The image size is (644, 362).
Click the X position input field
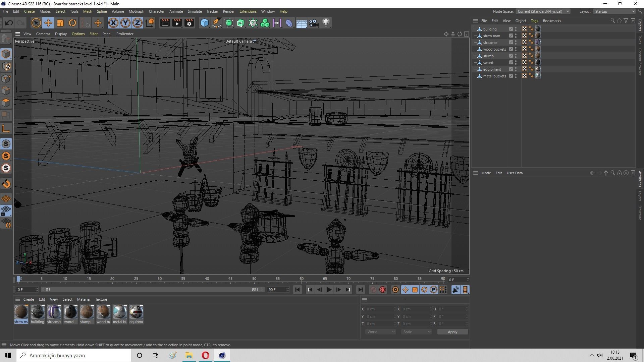point(380,309)
